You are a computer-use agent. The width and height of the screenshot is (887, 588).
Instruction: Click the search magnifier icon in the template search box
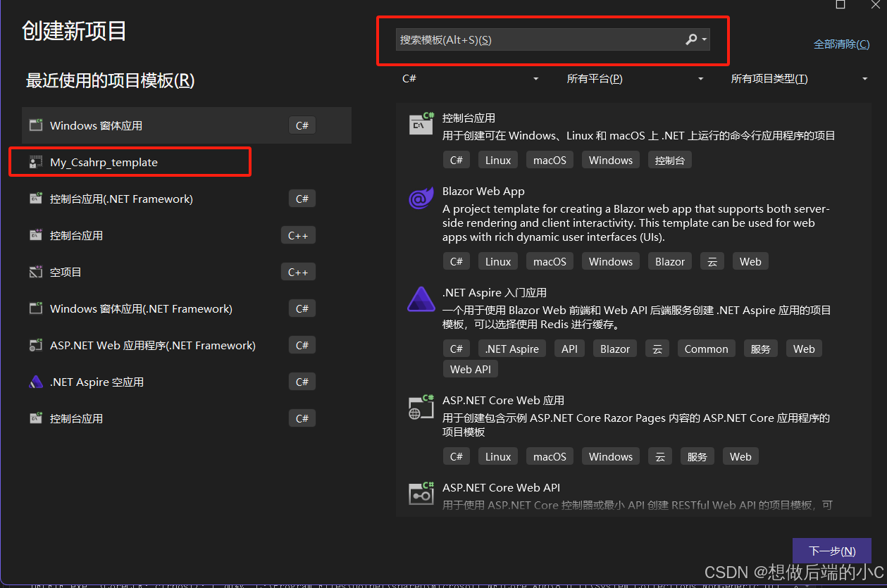click(691, 40)
